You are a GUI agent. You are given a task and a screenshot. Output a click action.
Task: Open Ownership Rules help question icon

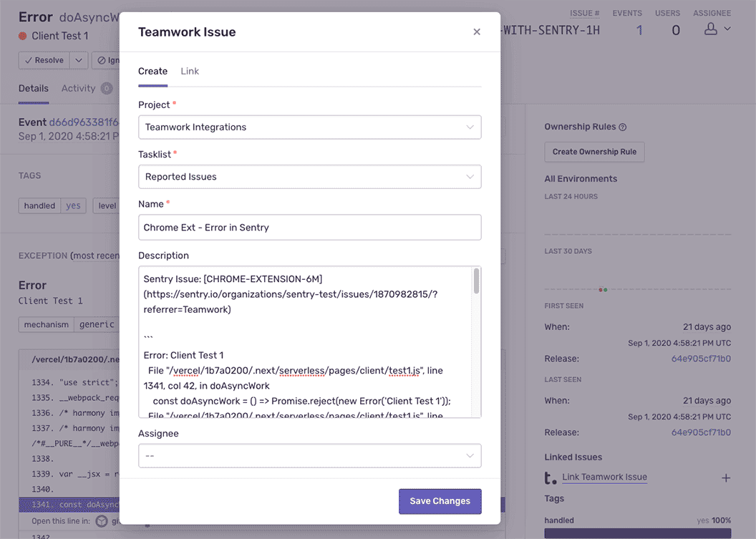[x=622, y=127]
